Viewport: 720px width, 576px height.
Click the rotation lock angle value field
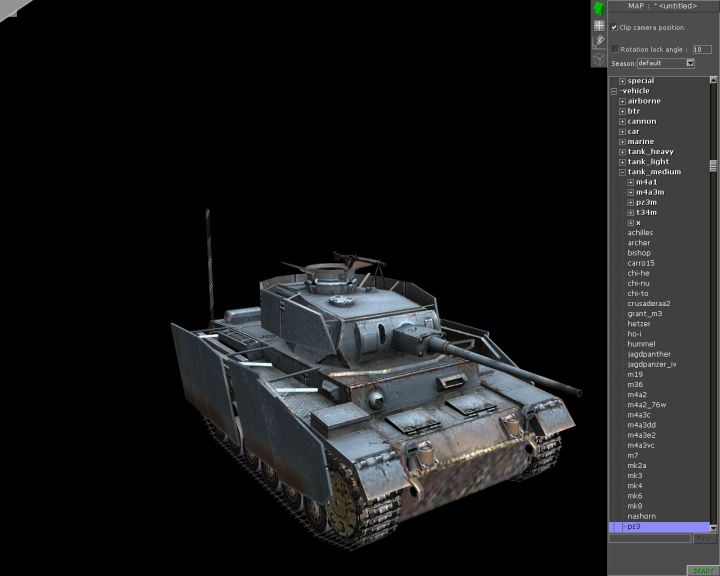(702, 48)
